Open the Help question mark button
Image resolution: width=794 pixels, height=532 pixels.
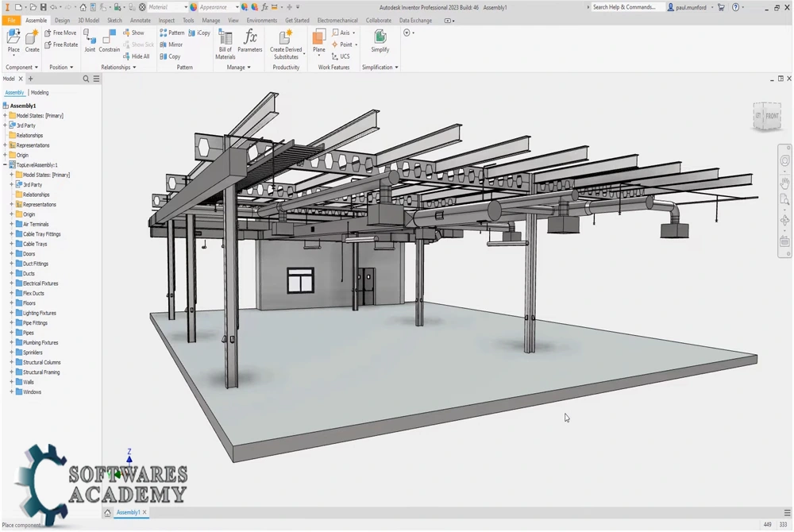click(x=735, y=7)
